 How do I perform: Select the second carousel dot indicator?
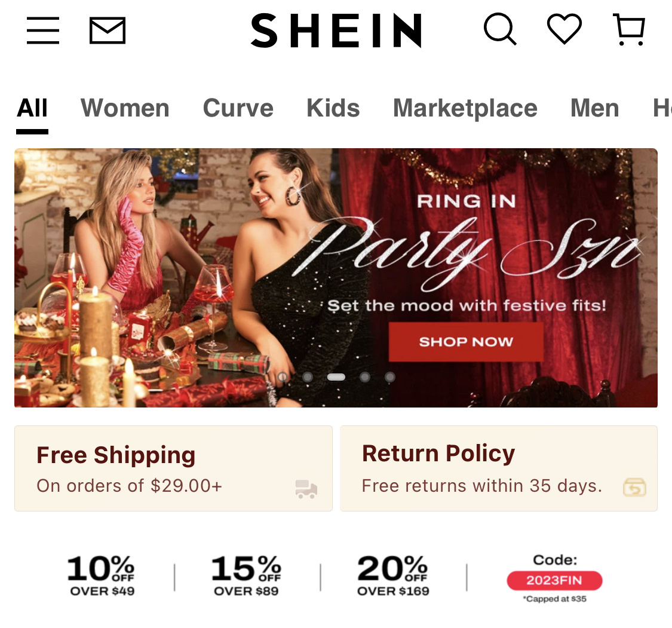pyautogui.click(x=307, y=377)
